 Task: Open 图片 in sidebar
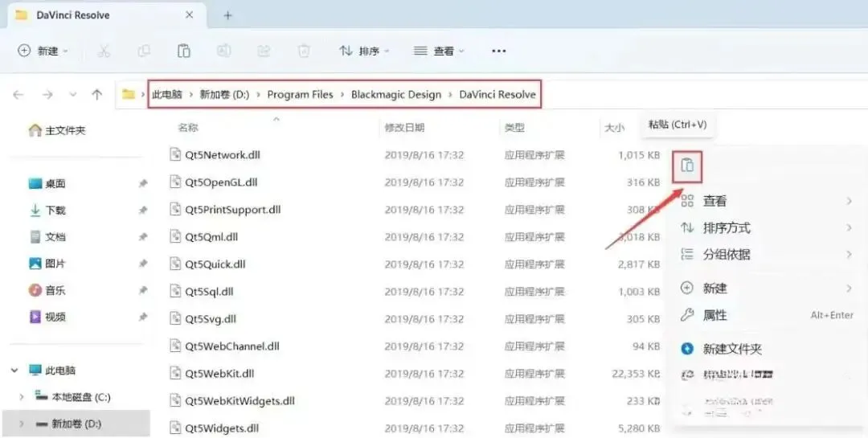pyautogui.click(x=47, y=264)
